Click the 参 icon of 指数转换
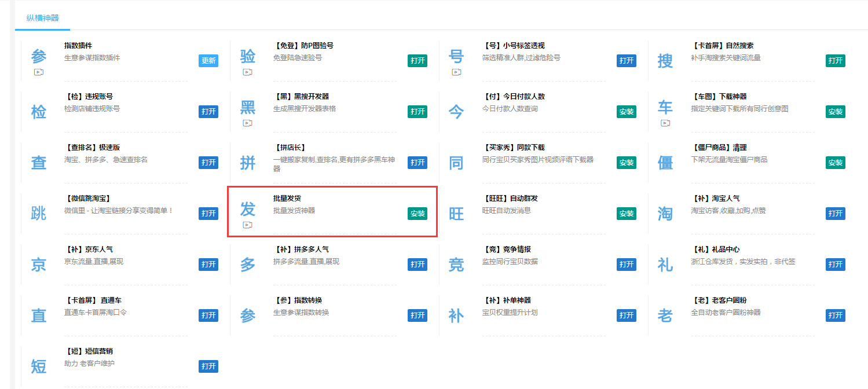 [x=248, y=315]
